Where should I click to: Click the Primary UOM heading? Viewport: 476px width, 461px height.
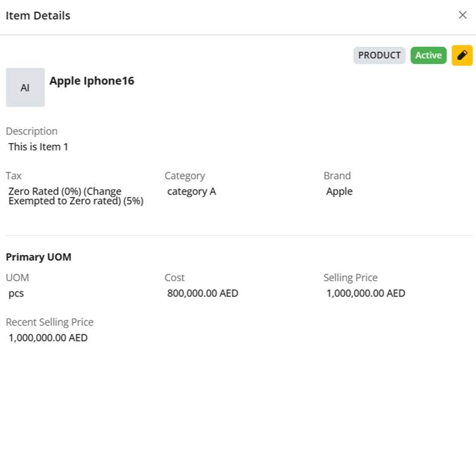tap(39, 257)
